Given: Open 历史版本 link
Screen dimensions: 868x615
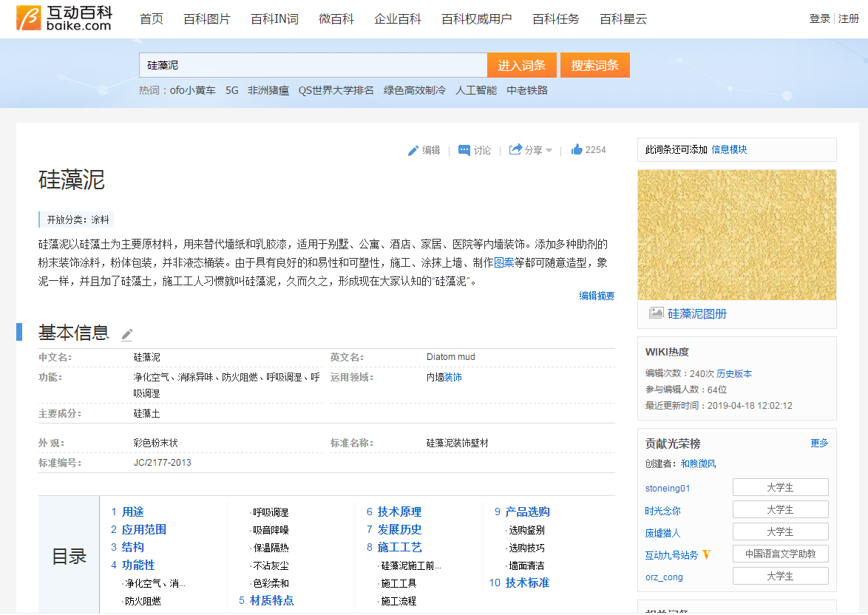Looking at the screenshot, I should pos(734,373).
